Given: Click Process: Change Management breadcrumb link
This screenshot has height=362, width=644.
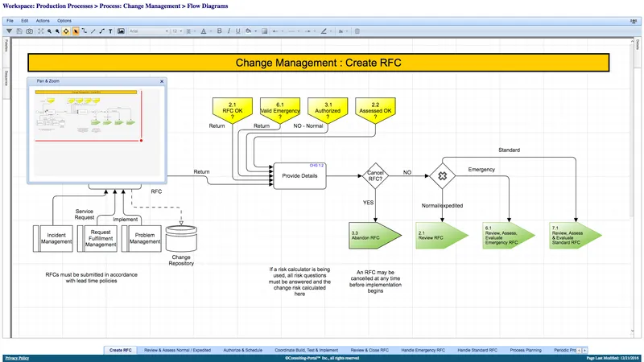Looking at the screenshot, I should pos(140,6).
